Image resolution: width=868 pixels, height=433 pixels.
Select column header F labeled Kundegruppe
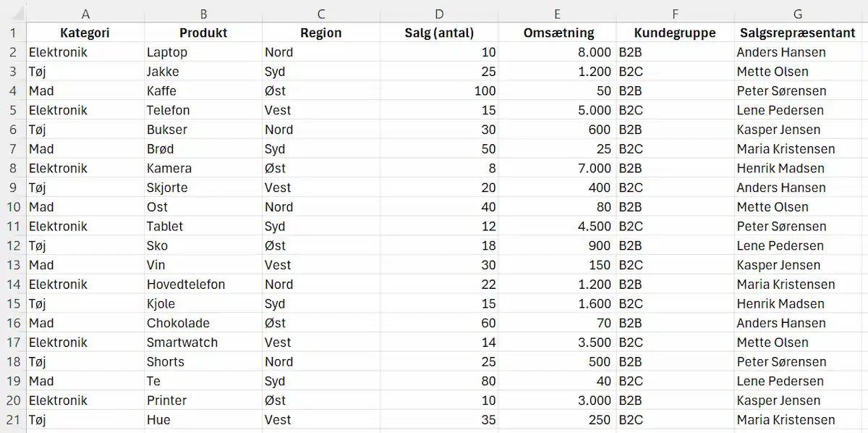coord(675,12)
